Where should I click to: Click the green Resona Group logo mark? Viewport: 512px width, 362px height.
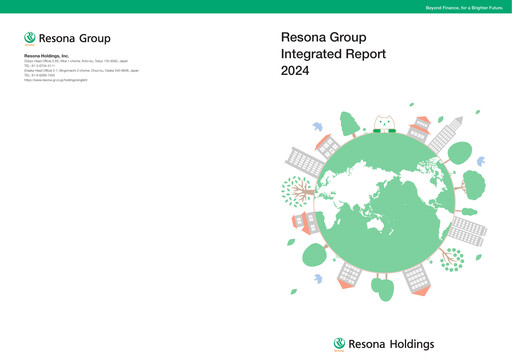(30, 38)
